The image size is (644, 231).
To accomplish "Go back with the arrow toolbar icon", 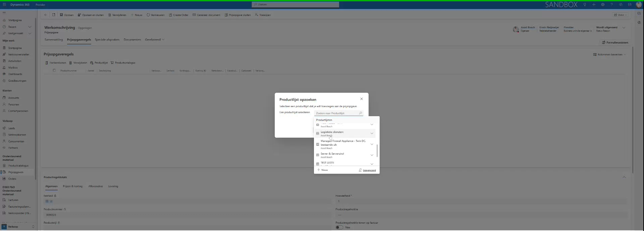I will tap(46, 15).
